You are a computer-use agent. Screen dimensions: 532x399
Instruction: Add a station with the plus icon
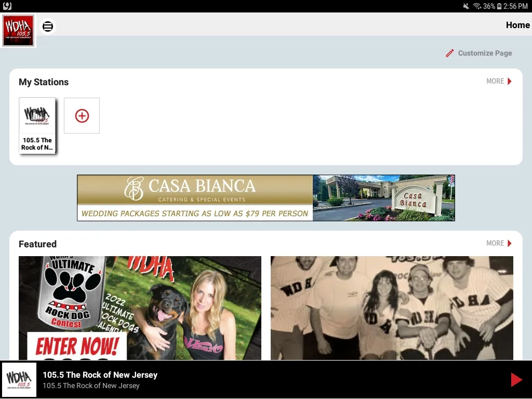click(x=82, y=116)
